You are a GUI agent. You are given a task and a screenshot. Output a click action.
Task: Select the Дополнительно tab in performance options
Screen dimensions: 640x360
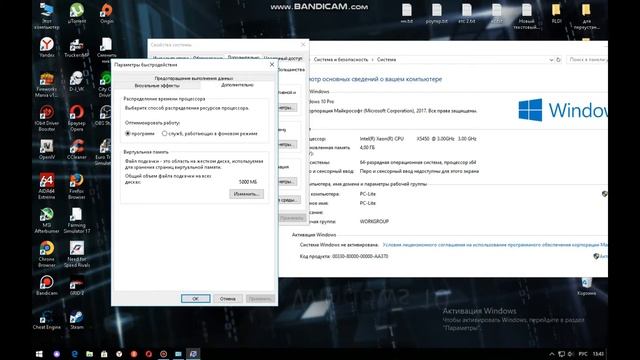(x=237, y=85)
